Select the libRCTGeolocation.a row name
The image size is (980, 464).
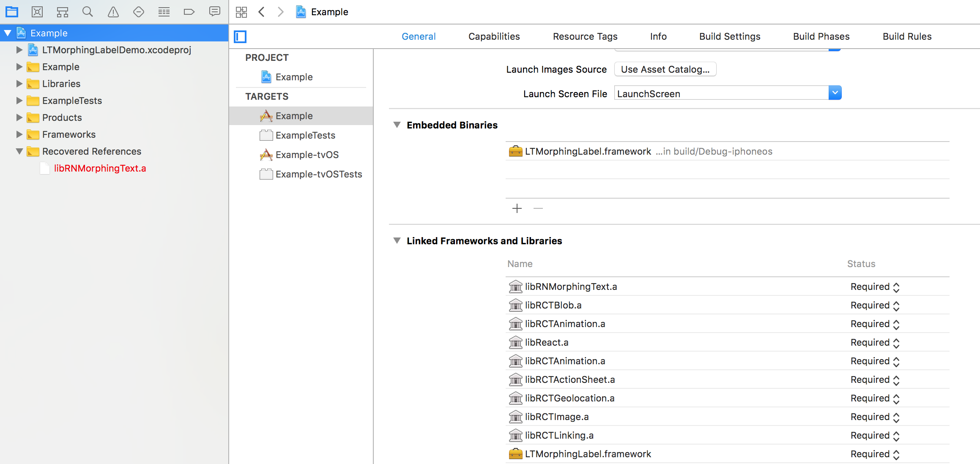pyautogui.click(x=569, y=398)
